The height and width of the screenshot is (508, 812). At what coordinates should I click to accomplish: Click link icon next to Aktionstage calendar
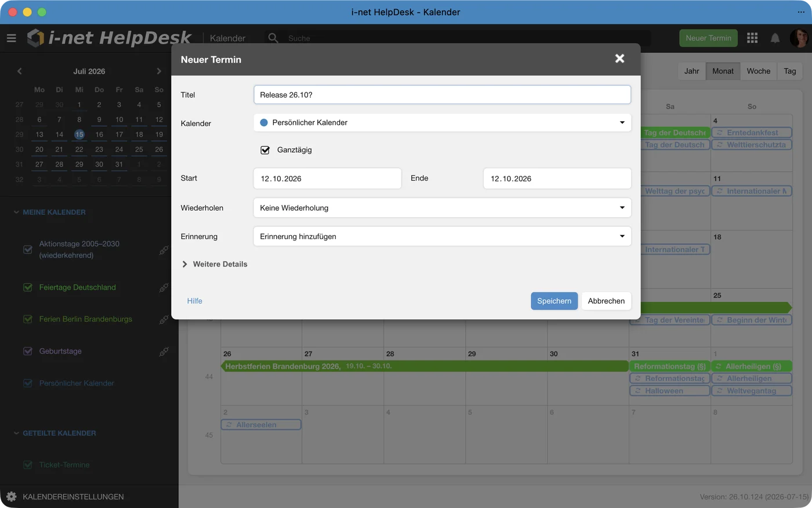tap(164, 250)
